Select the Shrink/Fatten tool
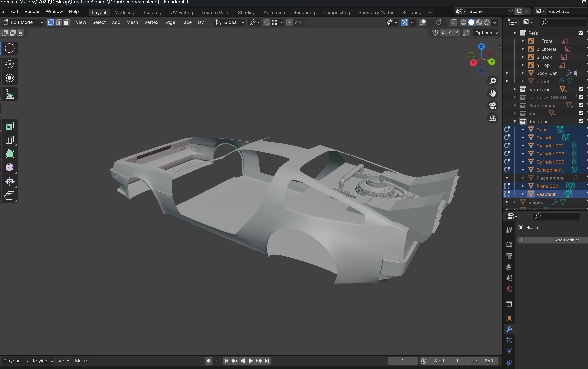Image resolution: width=588 pixels, height=369 pixels. tap(10, 182)
